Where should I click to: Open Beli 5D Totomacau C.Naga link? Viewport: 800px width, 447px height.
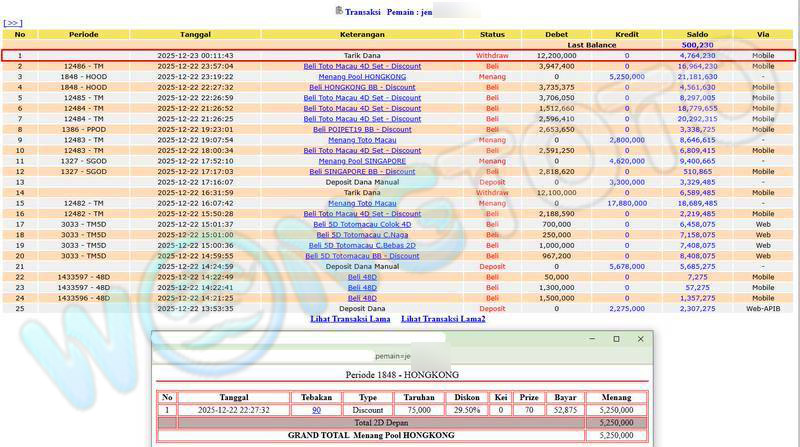362,235
